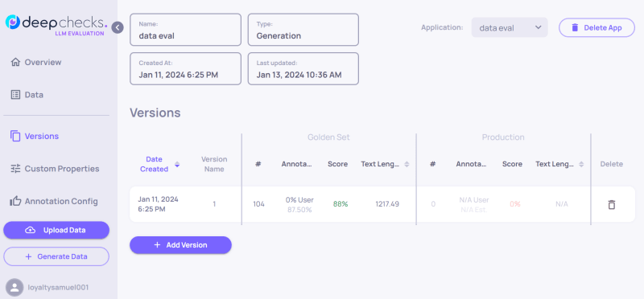The height and width of the screenshot is (299, 644).
Task: Click the plus icon in Add Version
Action: pyautogui.click(x=157, y=245)
